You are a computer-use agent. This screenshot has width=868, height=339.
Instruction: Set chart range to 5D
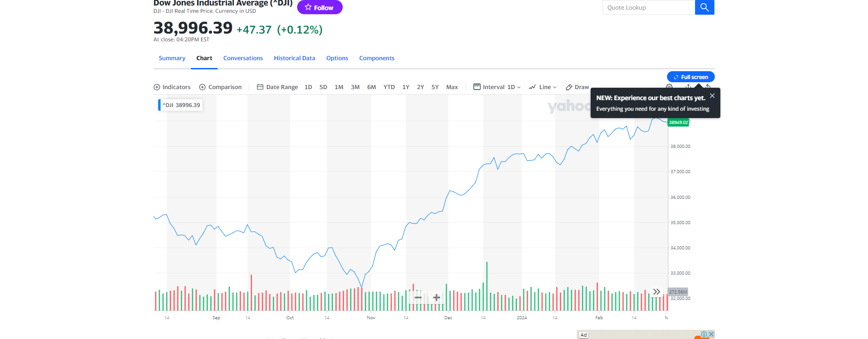[x=323, y=87]
